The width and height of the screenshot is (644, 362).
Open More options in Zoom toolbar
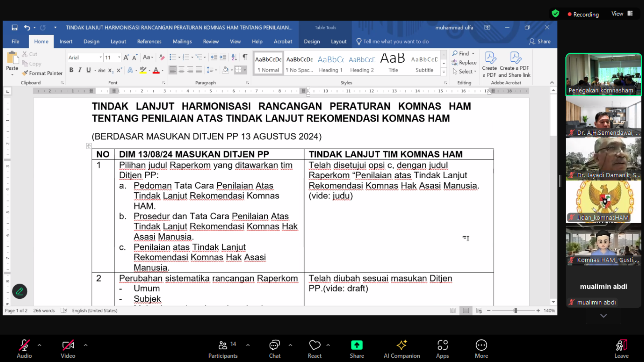481,349
